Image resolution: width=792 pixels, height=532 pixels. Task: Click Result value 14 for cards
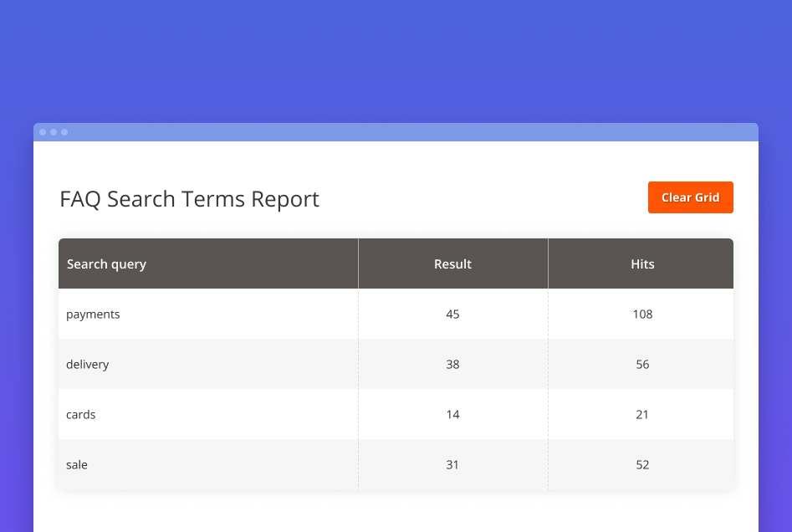coord(452,415)
